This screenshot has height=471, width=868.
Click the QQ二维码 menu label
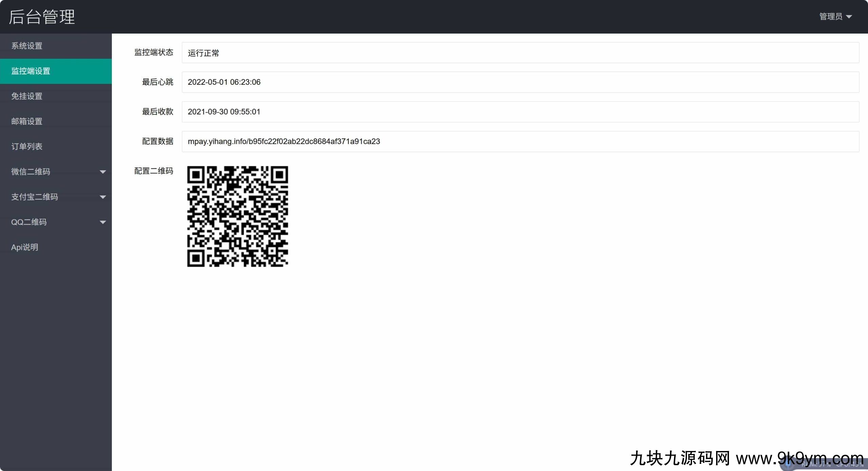[29, 222]
